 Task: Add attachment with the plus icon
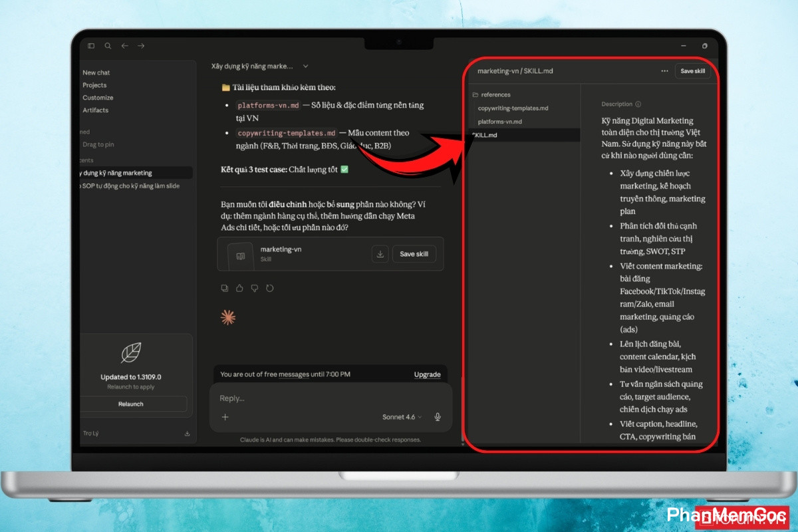point(225,417)
